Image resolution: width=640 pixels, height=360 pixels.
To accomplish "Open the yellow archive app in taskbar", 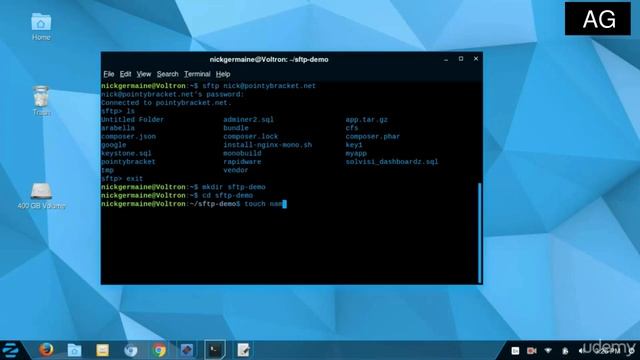I will [102, 350].
